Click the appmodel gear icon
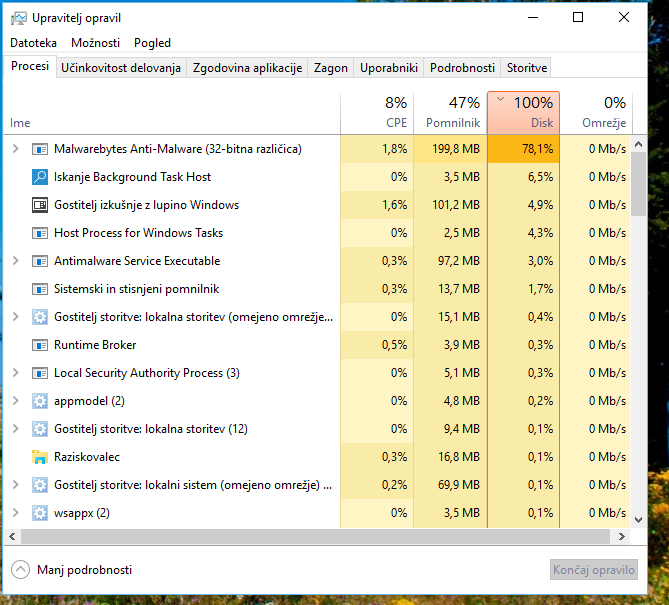Viewport: 669px width, 605px height. pos(40,401)
